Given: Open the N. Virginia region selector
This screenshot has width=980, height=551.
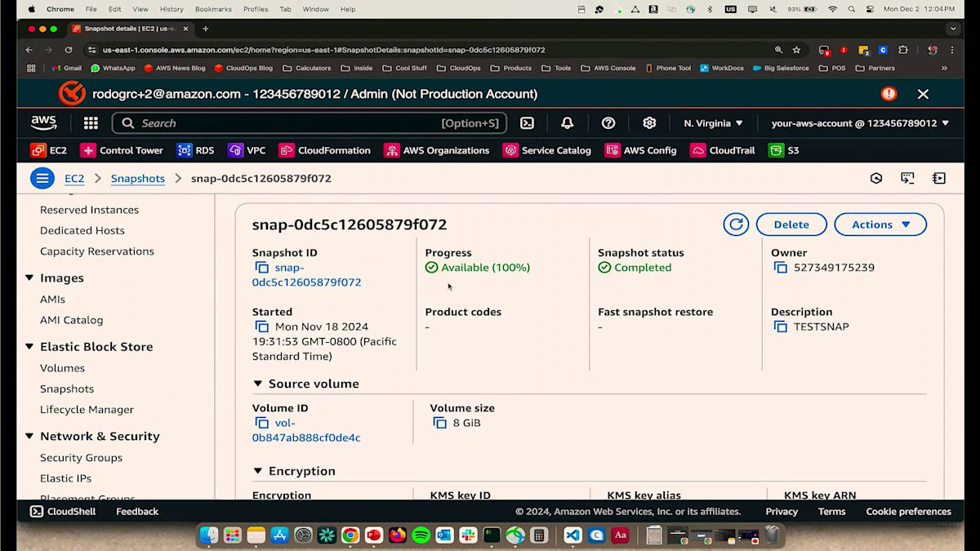Looking at the screenshot, I should point(713,123).
